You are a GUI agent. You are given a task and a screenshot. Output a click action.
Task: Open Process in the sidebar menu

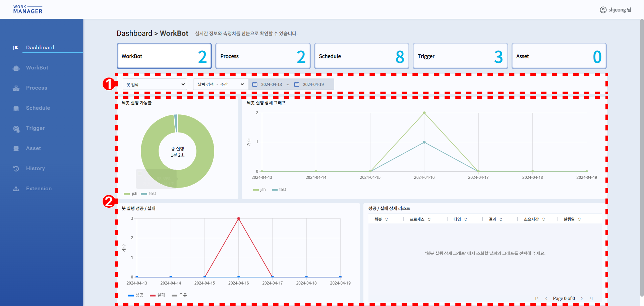(37, 88)
